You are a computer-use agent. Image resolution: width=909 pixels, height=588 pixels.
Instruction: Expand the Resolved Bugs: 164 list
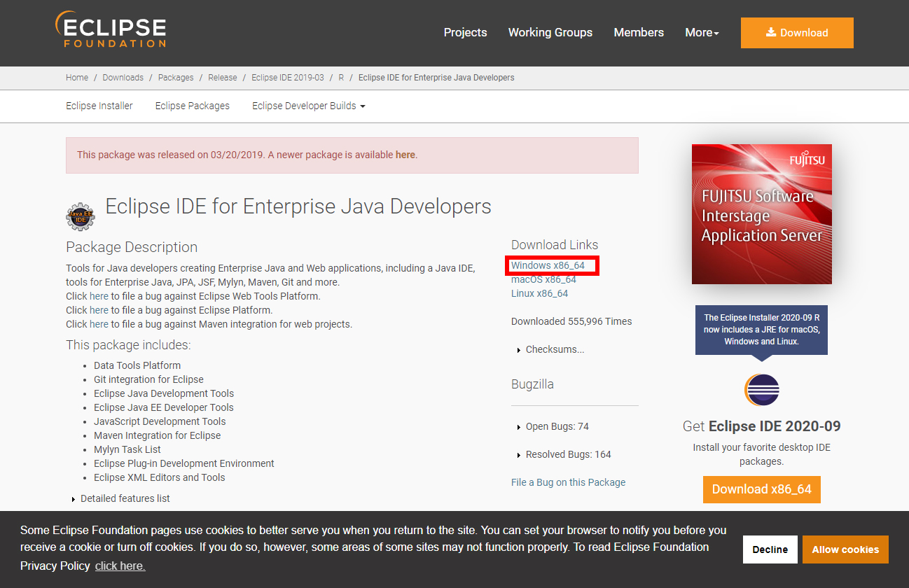coord(564,454)
